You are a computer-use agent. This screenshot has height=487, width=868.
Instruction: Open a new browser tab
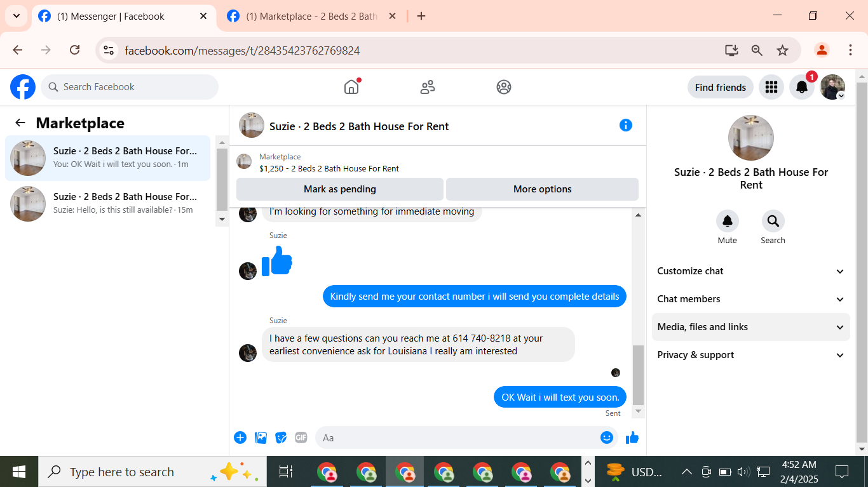[x=421, y=17]
